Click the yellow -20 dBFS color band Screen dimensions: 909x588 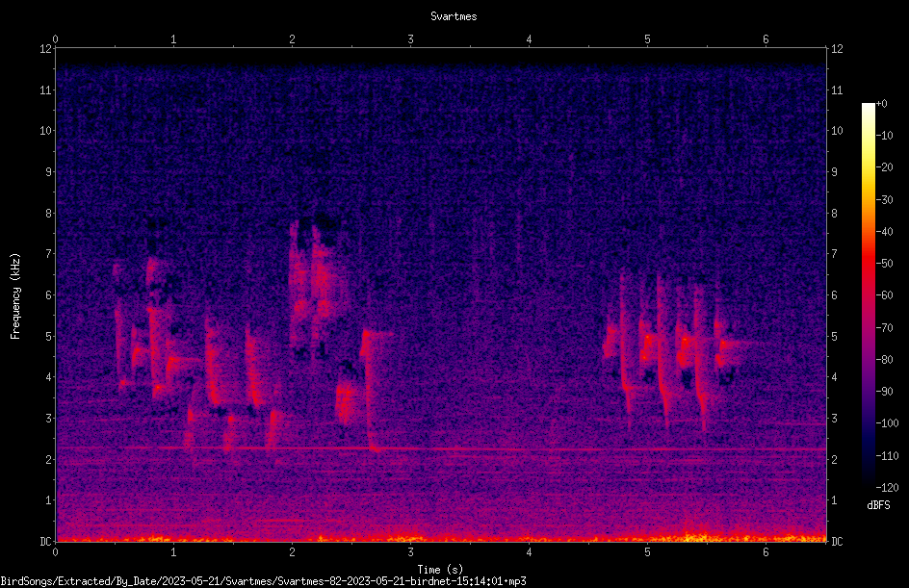click(x=868, y=167)
